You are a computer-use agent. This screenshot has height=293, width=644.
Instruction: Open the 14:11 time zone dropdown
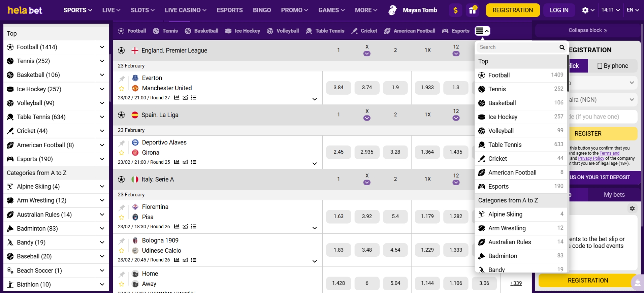pos(611,10)
